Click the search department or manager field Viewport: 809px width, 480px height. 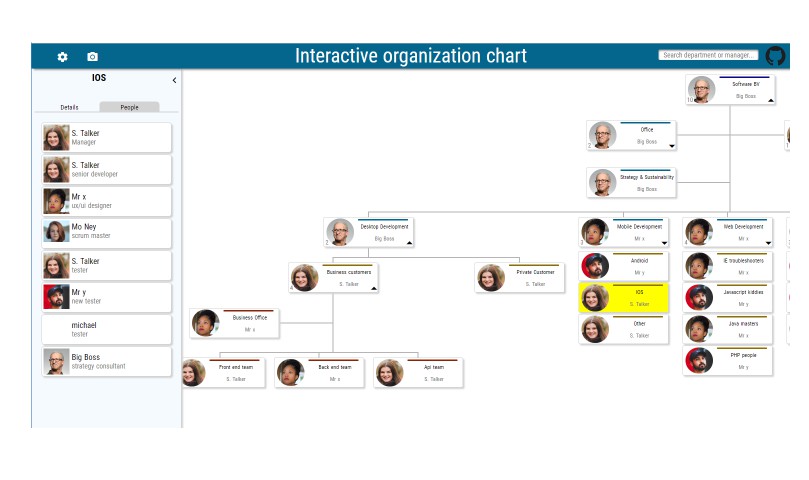[708, 56]
